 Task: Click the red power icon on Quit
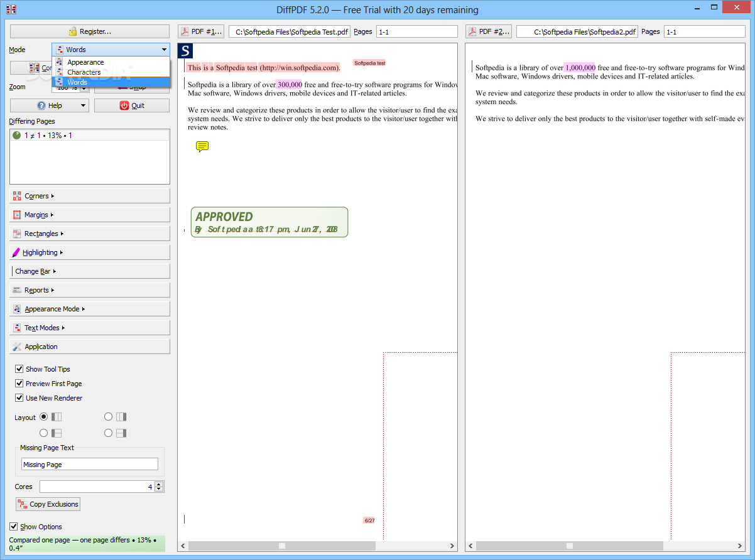click(x=124, y=105)
